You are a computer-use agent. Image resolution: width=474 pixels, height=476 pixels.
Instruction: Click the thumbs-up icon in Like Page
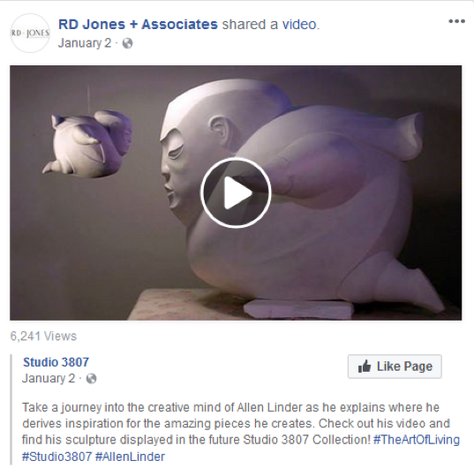tap(365, 366)
